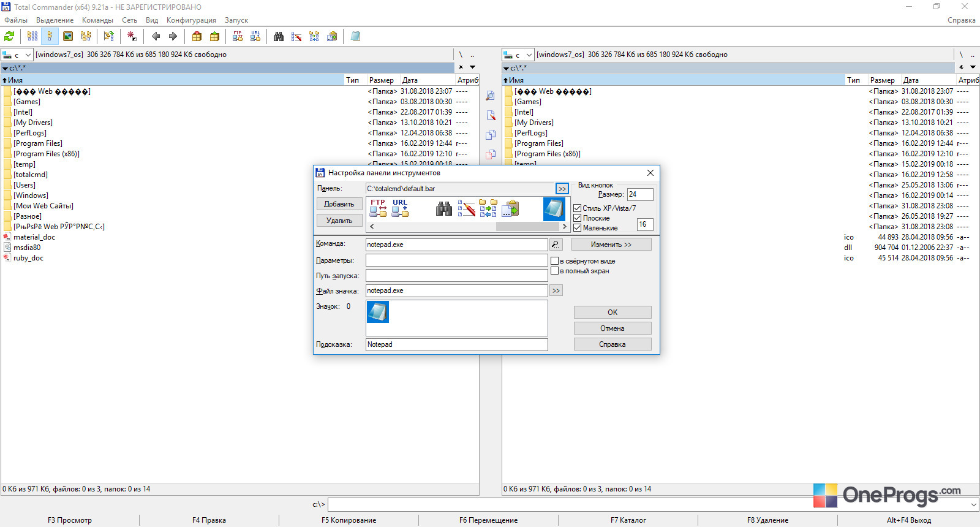
Task: Click the Размер value field showing 24
Action: click(x=640, y=194)
